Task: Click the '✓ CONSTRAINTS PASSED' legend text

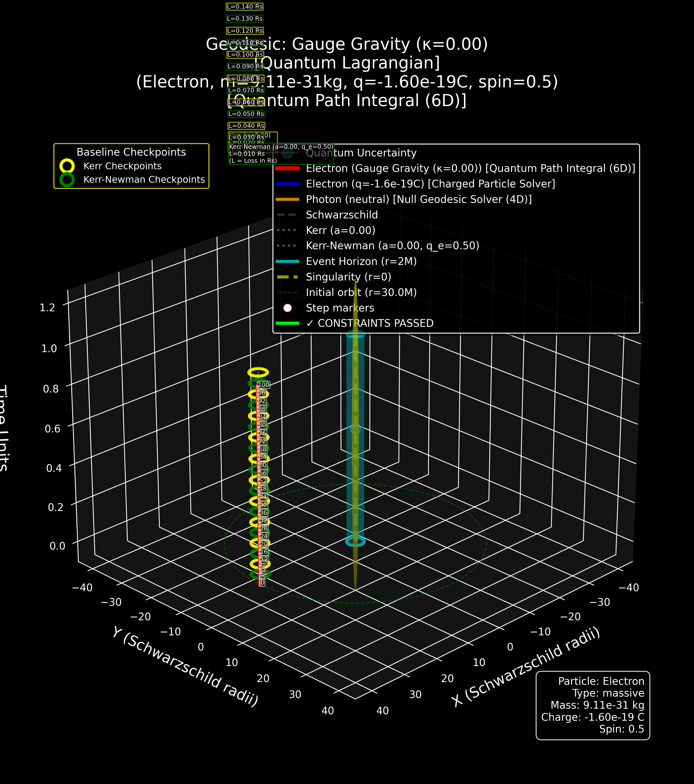Action: point(370,323)
